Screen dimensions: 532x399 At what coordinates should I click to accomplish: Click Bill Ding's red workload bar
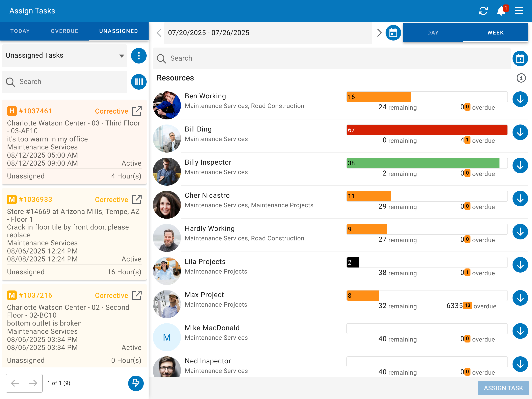[427, 130]
